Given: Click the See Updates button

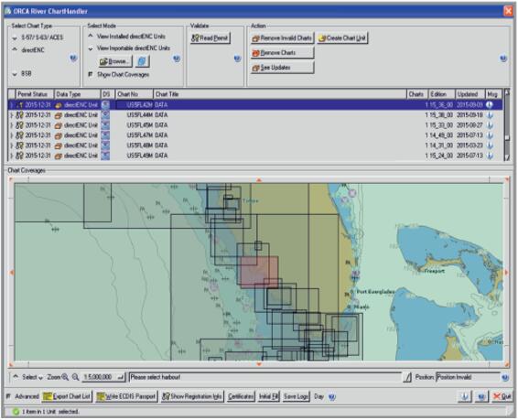Looking at the screenshot, I should 283,68.
